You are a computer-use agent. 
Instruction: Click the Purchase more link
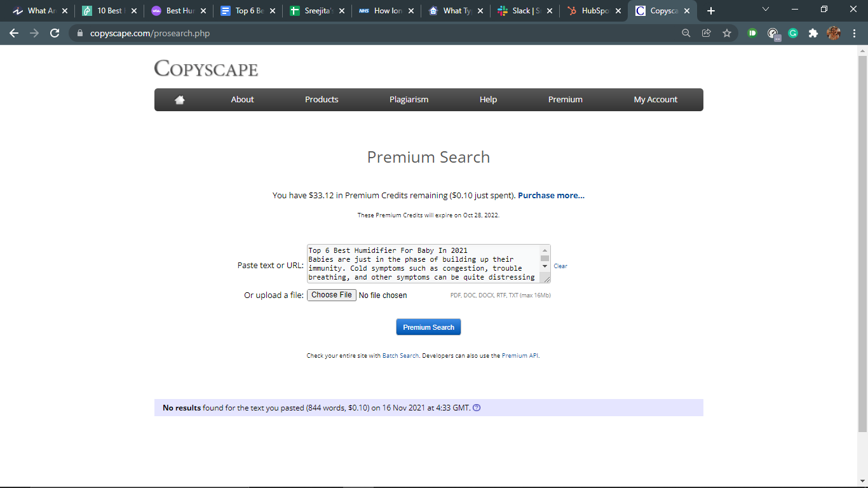[x=551, y=196]
